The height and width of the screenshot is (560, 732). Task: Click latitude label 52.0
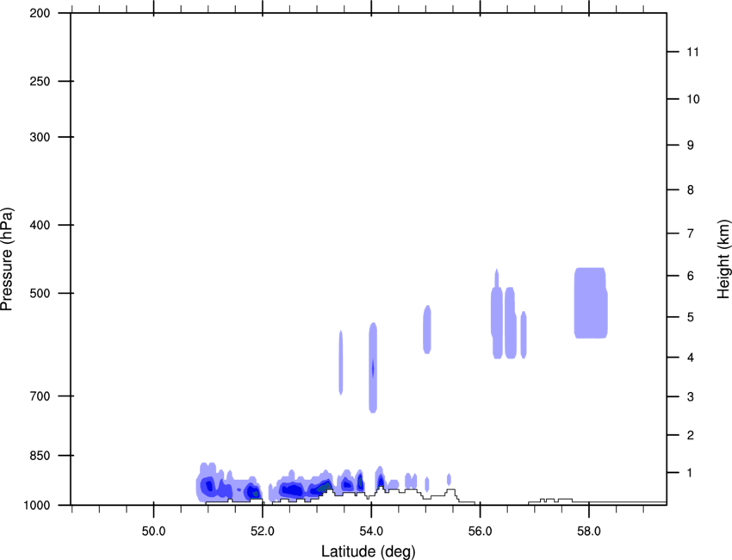tap(263, 532)
